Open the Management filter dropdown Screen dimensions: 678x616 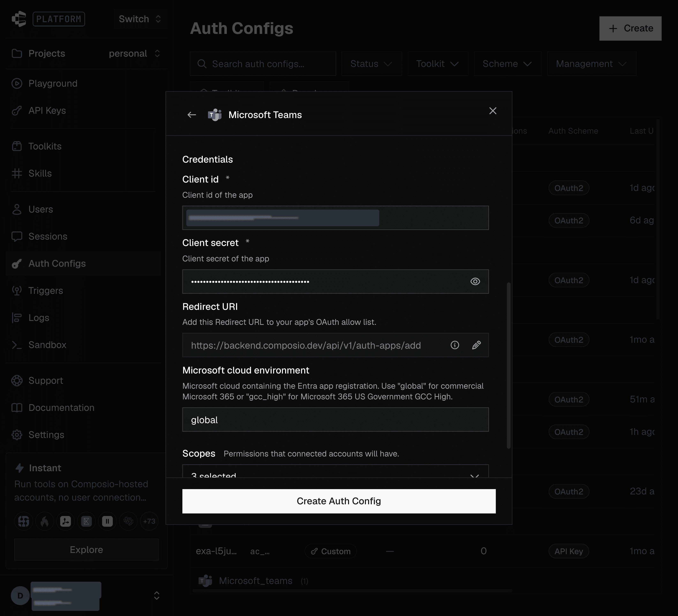[x=592, y=64]
